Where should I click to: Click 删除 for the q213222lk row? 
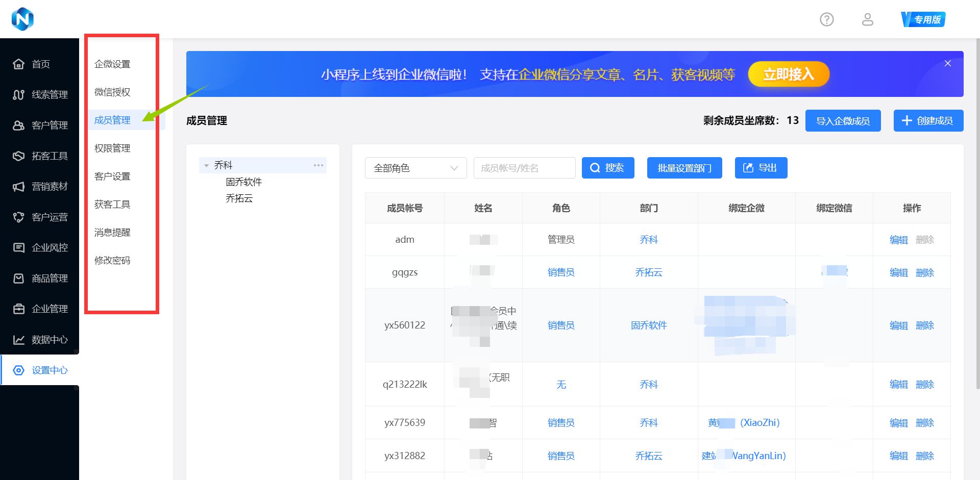pyautogui.click(x=924, y=385)
